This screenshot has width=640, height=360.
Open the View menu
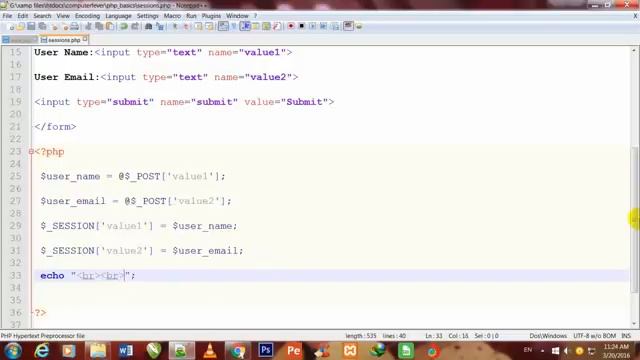click(63, 16)
